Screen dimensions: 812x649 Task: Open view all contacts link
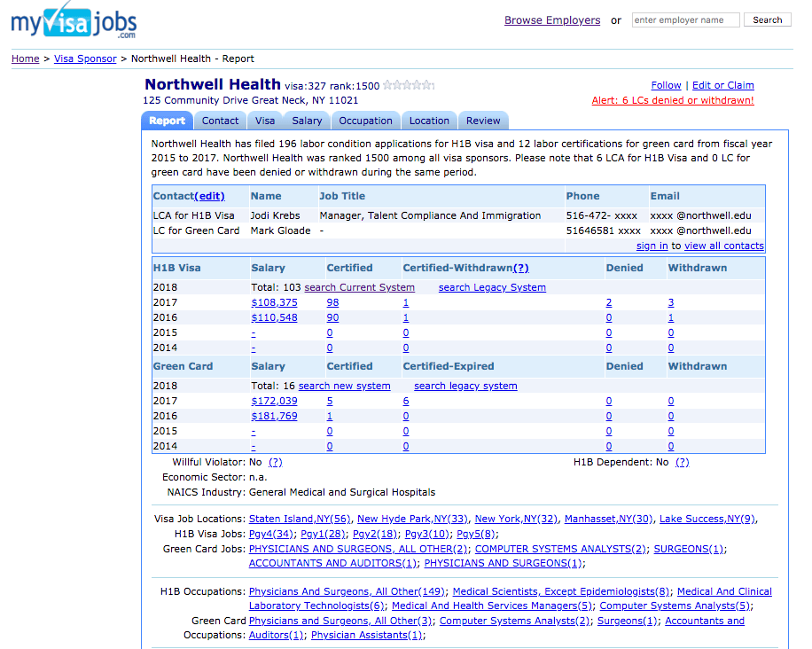(724, 246)
